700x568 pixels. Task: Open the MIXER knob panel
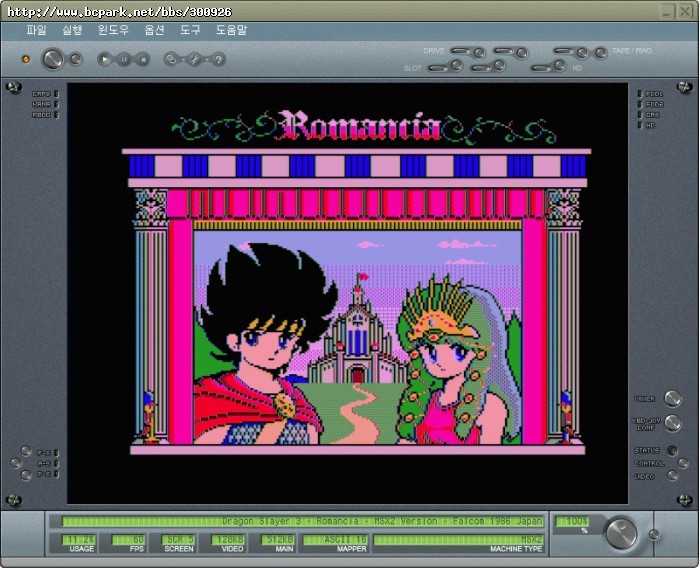(672, 398)
